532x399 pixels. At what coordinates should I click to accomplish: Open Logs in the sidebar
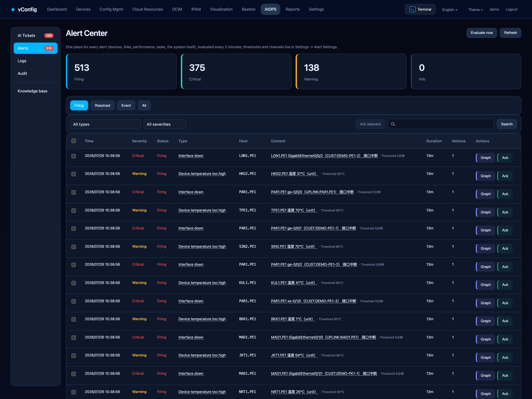[36, 61]
